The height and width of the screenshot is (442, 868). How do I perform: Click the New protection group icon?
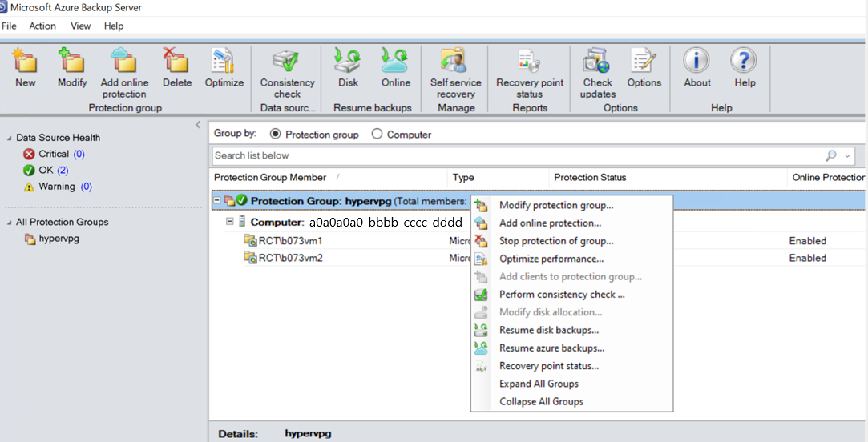25,60
